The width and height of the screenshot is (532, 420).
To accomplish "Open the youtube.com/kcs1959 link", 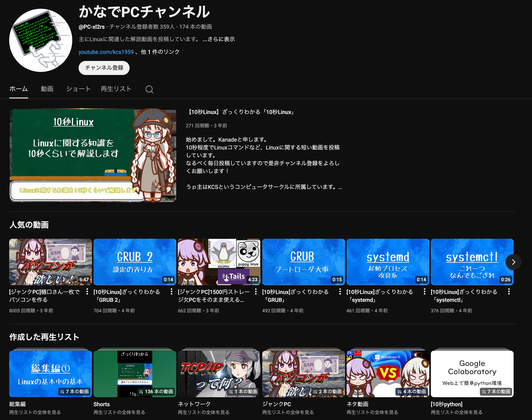I will [106, 52].
